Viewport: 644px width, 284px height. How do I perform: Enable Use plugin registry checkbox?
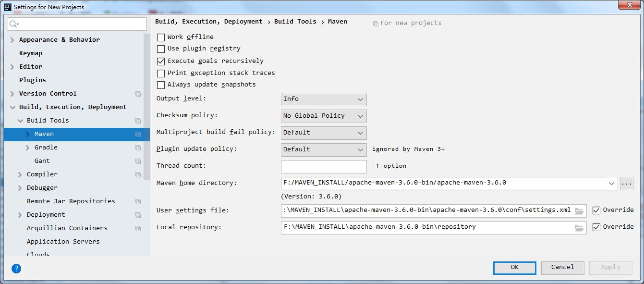(161, 49)
